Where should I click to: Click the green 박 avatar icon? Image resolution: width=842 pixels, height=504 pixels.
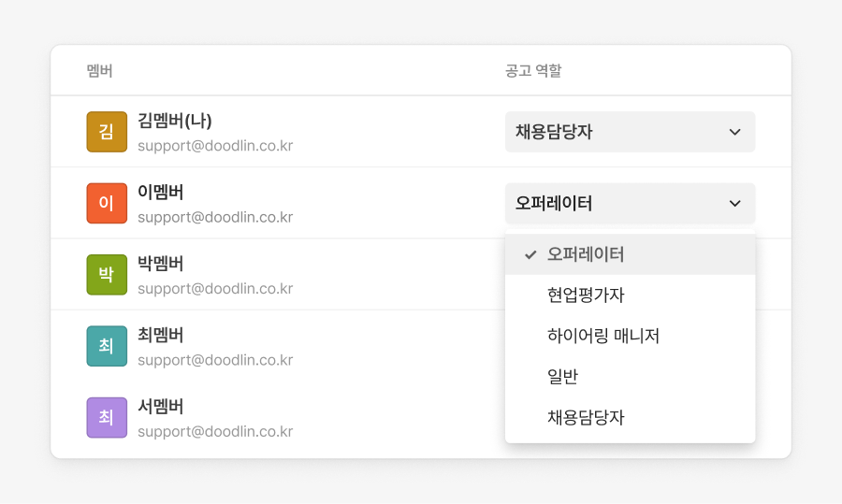(107, 275)
